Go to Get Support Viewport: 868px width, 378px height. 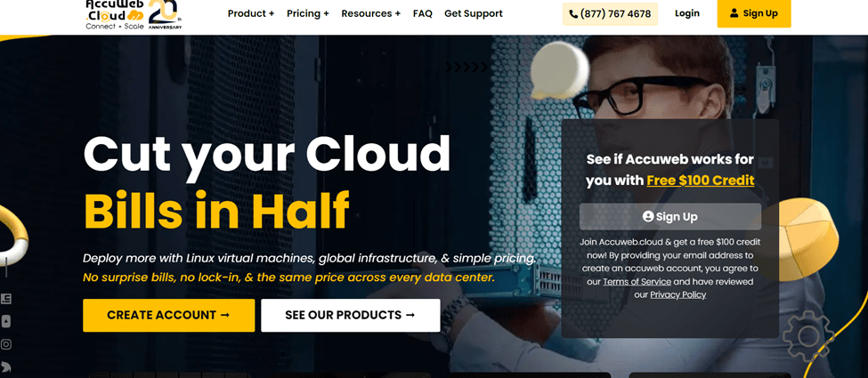[474, 13]
